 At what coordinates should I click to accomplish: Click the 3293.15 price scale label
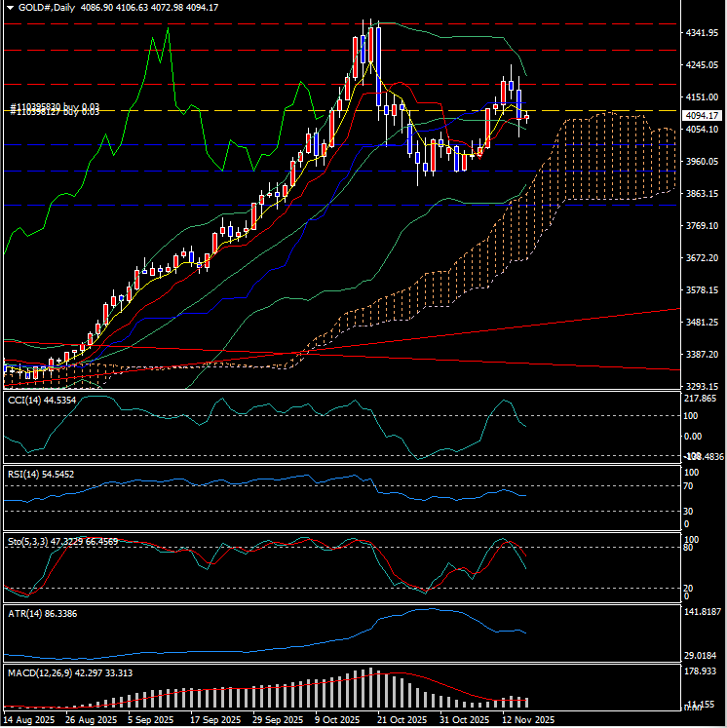702,386
